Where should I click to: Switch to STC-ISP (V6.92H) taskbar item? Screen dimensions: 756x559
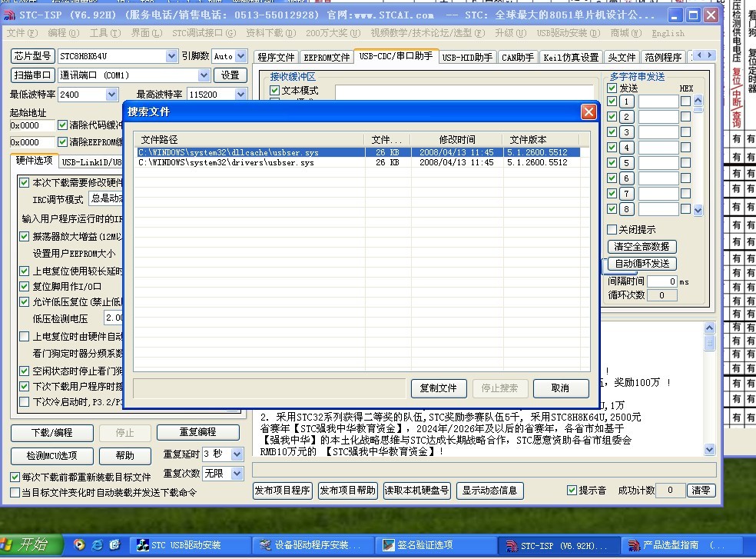pyautogui.click(x=559, y=545)
